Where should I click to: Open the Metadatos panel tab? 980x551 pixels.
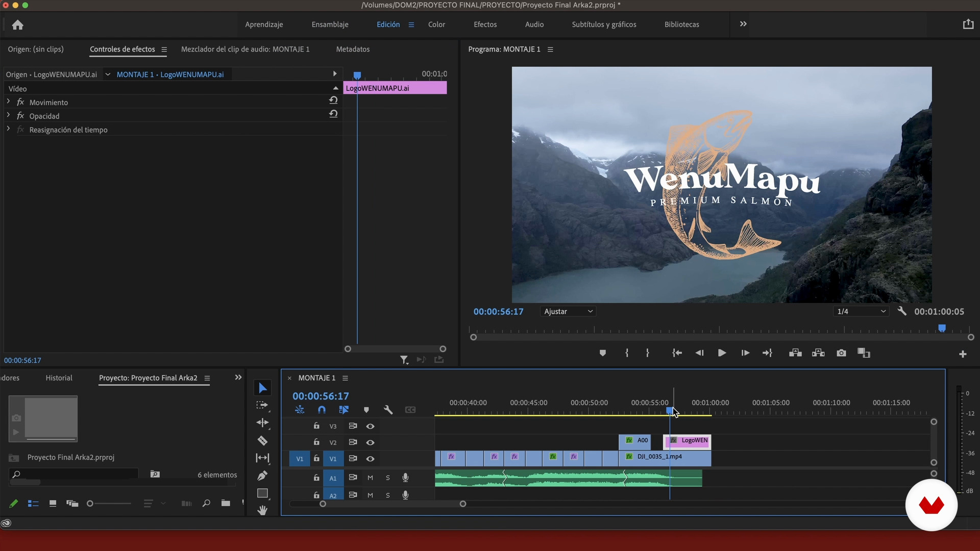(x=353, y=49)
